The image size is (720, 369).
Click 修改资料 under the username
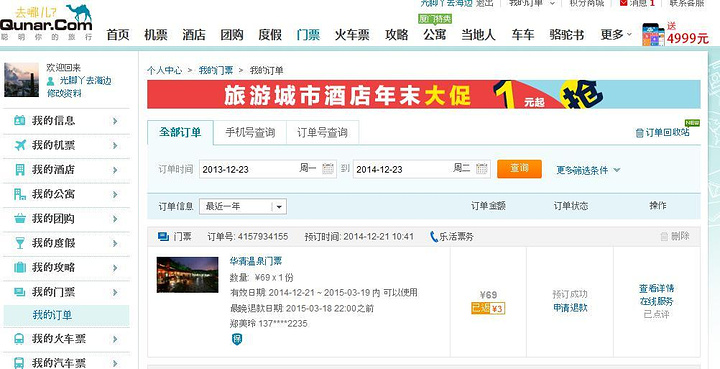pyautogui.click(x=64, y=94)
